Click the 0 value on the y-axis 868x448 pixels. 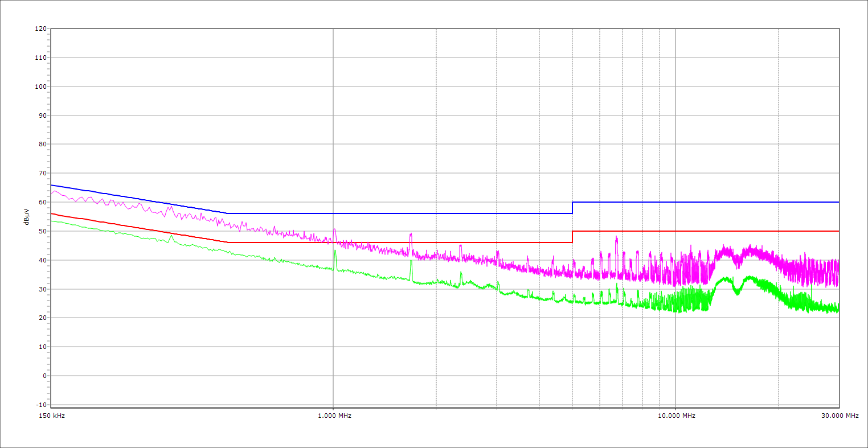tap(43, 376)
